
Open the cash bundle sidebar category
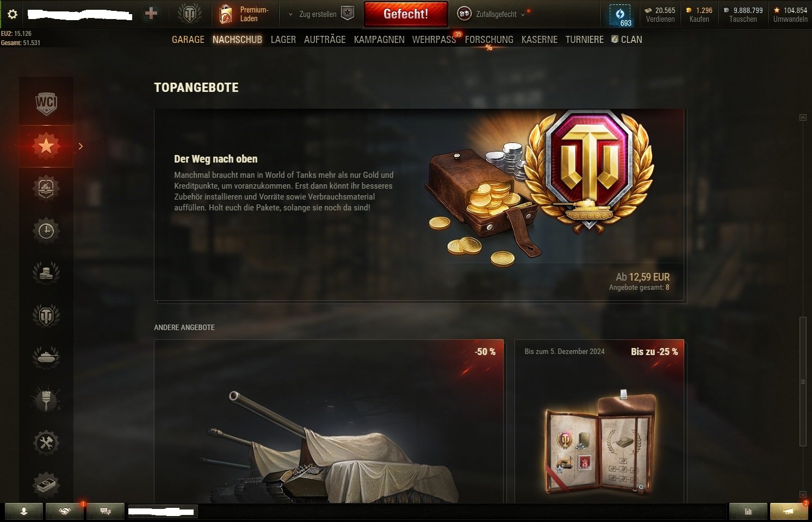click(46, 484)
